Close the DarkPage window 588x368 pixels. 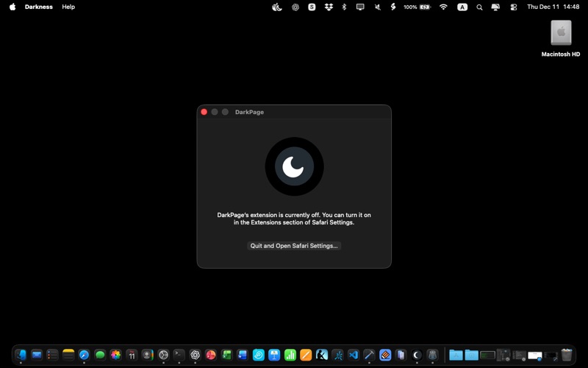204,112
